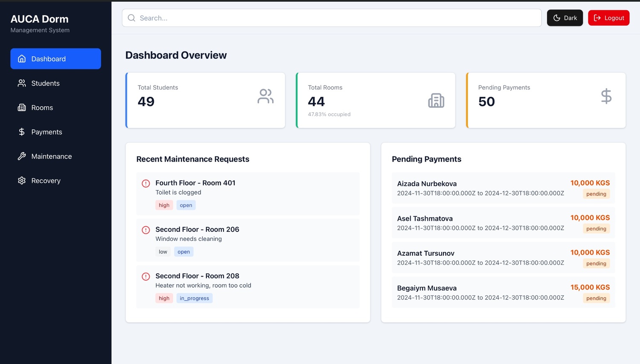Select Begaiym Musaeva's payment entry

(503, 293)
